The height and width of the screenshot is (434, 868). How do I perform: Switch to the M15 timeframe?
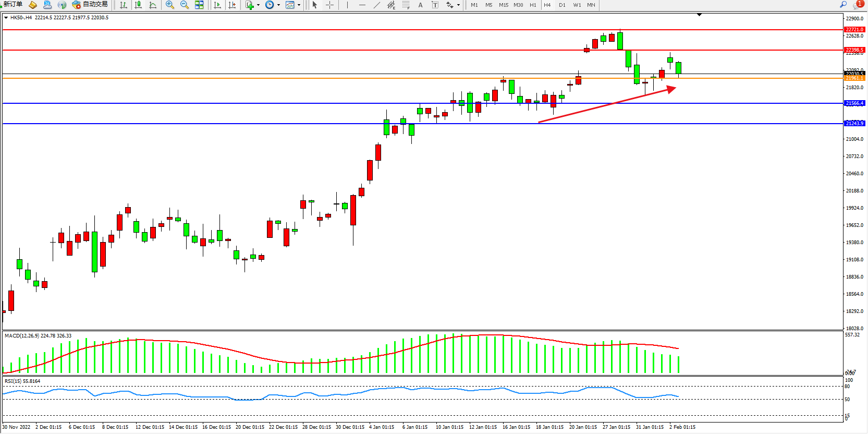[x=503, y=5]
